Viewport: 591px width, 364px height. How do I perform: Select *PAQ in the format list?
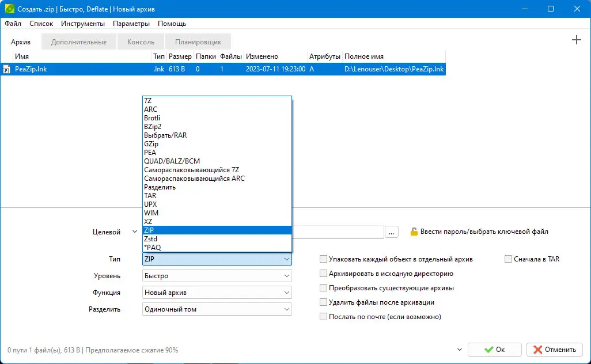click(217, 248)
